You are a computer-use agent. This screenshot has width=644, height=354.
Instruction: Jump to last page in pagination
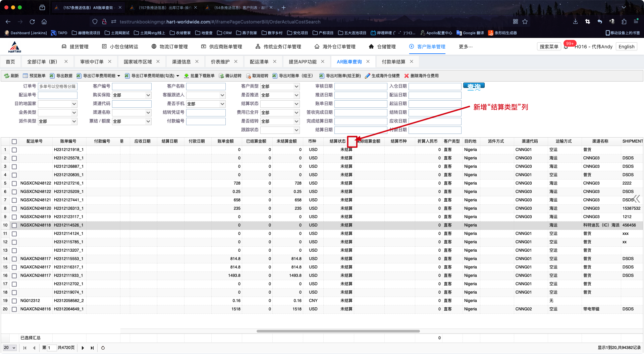click(92, 348)
